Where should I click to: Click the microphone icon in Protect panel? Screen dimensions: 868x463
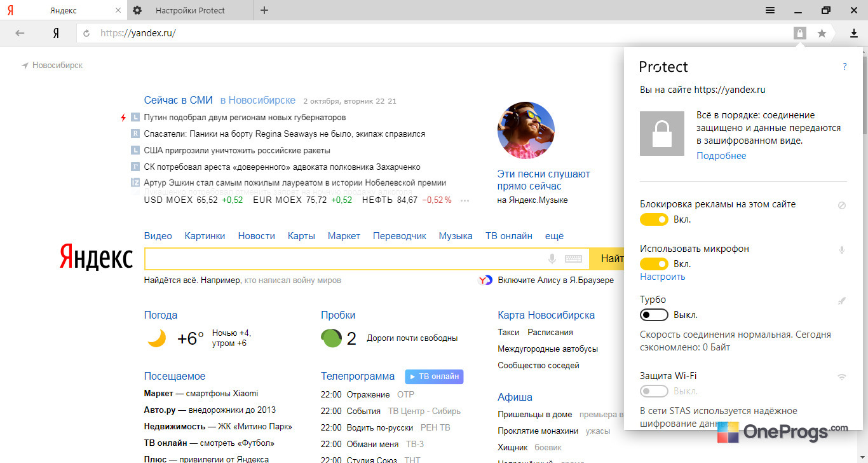pos(842,250)
